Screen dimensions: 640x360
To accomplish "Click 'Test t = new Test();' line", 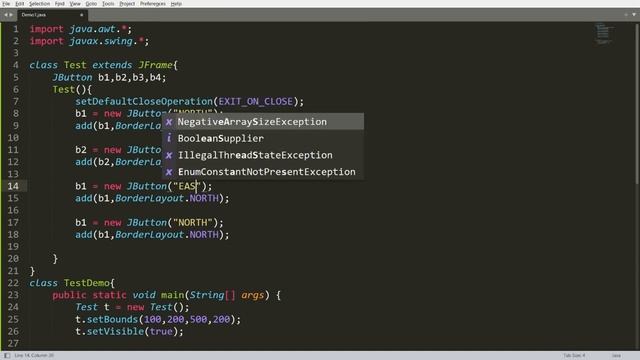I will pos(132,307).
